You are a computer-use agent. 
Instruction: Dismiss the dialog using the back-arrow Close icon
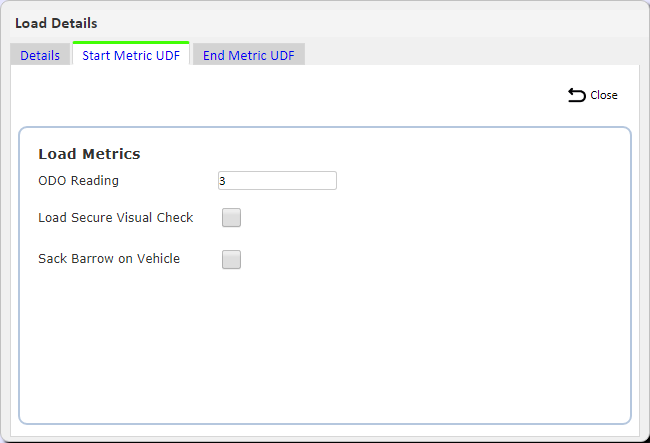click(577, 95)
